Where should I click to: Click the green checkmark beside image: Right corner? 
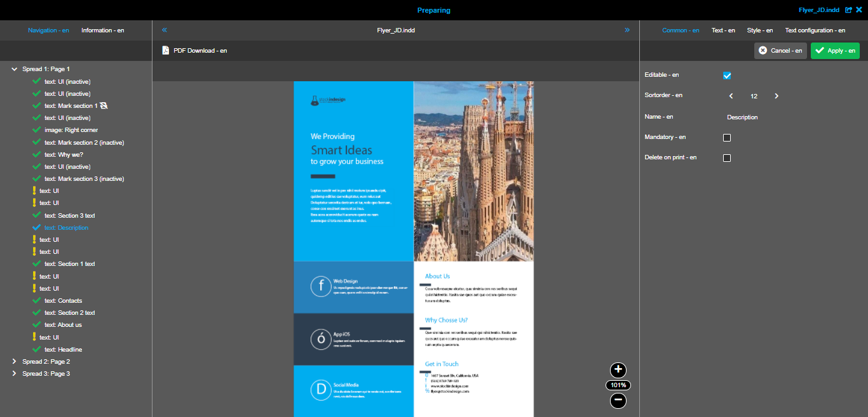coord(37,130)
